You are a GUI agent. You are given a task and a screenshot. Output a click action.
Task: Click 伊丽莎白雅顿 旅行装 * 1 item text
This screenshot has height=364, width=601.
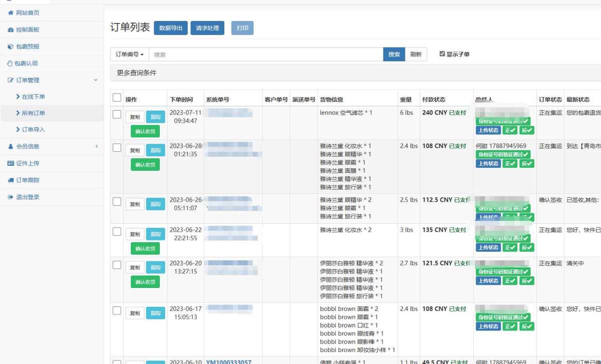(352, 296)
